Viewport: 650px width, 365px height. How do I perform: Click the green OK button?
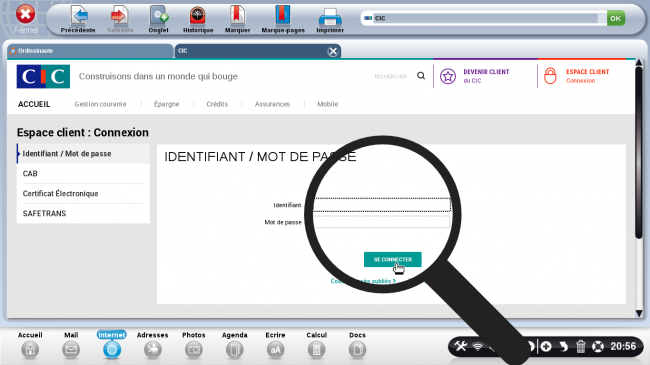tap(616, 18)
